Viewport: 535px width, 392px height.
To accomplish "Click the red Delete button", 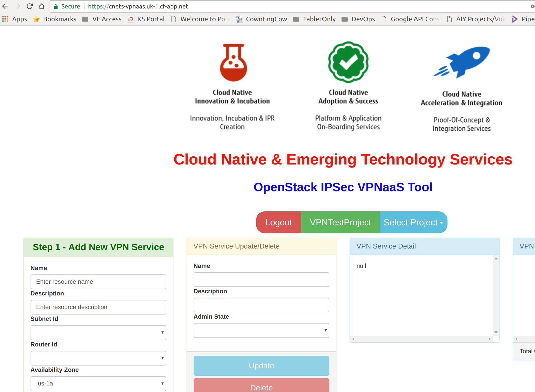I will (x=262, y=385).
